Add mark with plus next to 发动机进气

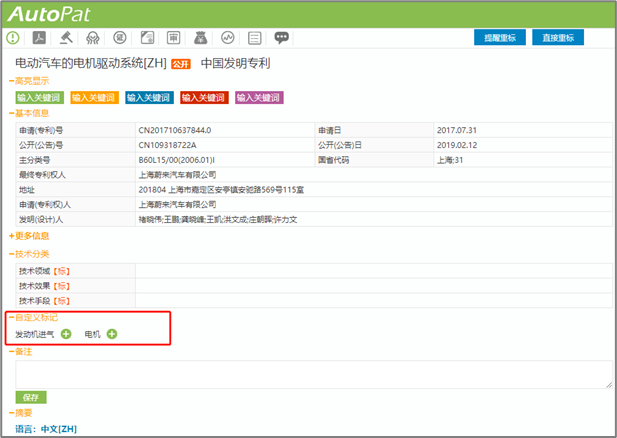tap(66, 333)
